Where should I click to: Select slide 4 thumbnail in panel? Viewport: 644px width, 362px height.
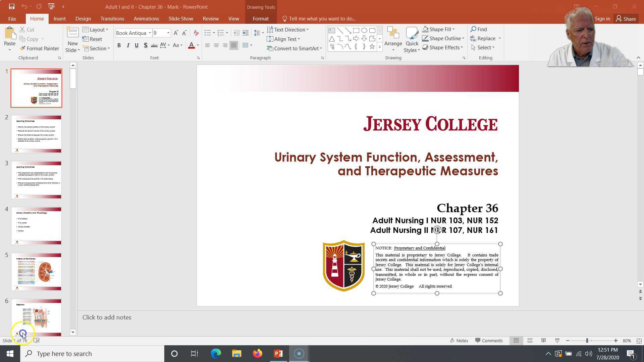click(x=36, y=225)
